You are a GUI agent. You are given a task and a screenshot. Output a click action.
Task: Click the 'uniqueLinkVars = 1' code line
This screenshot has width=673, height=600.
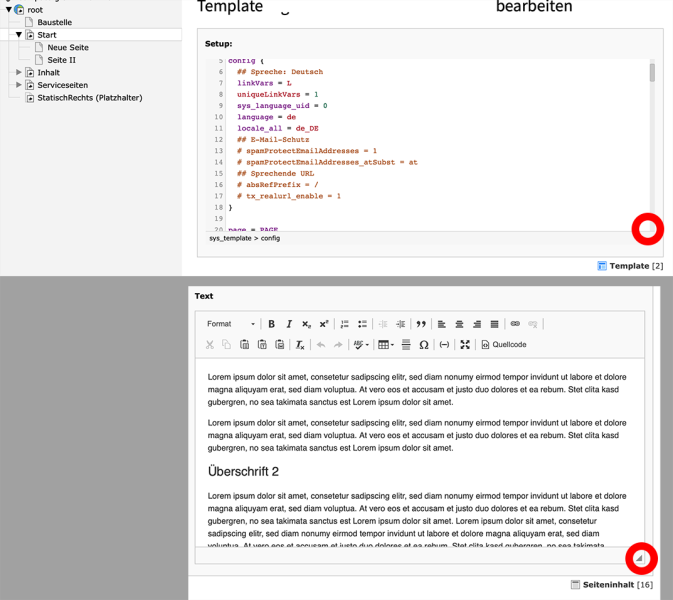(278, 94)
